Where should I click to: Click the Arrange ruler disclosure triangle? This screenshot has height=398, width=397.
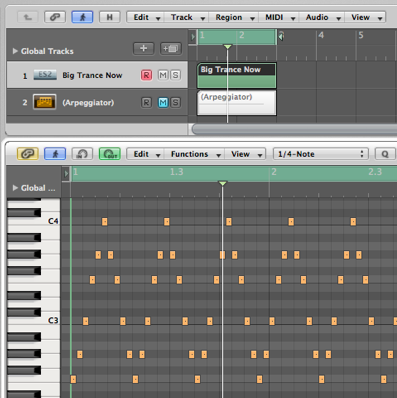193,37
